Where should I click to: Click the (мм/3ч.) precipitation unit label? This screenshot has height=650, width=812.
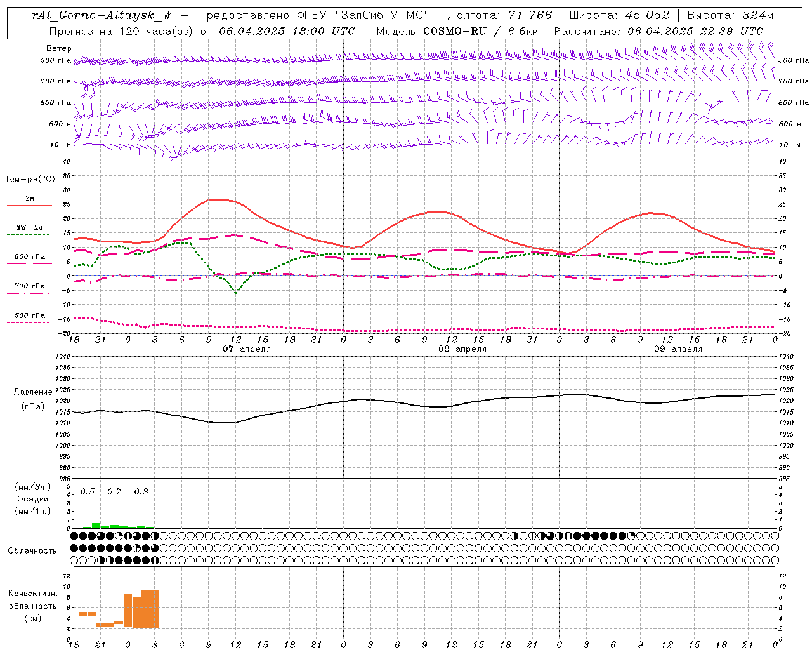[33, 487]
